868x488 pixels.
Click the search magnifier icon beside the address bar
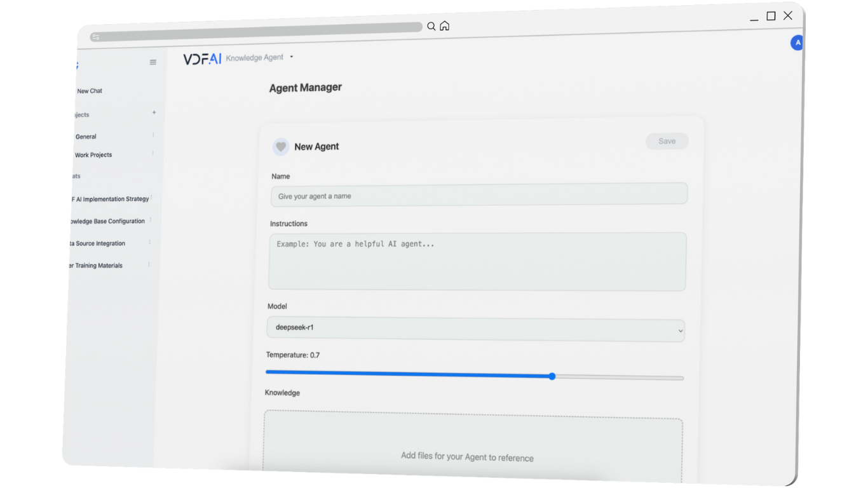click(431, 26)
